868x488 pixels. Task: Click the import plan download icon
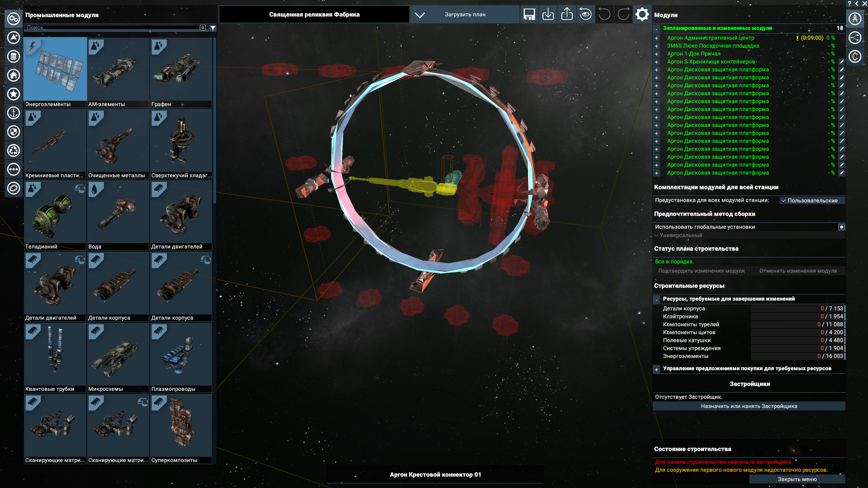click(548, 14)
